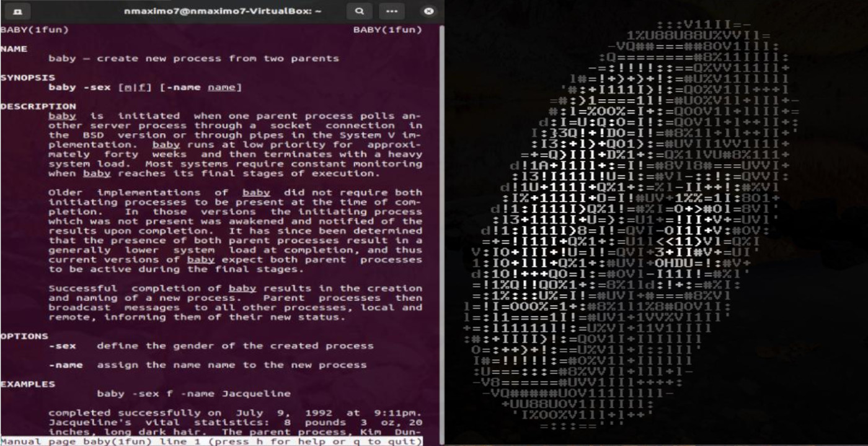Viewport: 868px width, 446px height.
Task: Click the -name option entry
Action: [x=65, y=365]
